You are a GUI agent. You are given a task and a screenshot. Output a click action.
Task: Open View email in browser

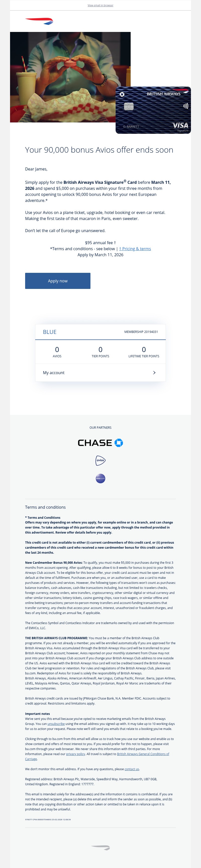(100, 5)
